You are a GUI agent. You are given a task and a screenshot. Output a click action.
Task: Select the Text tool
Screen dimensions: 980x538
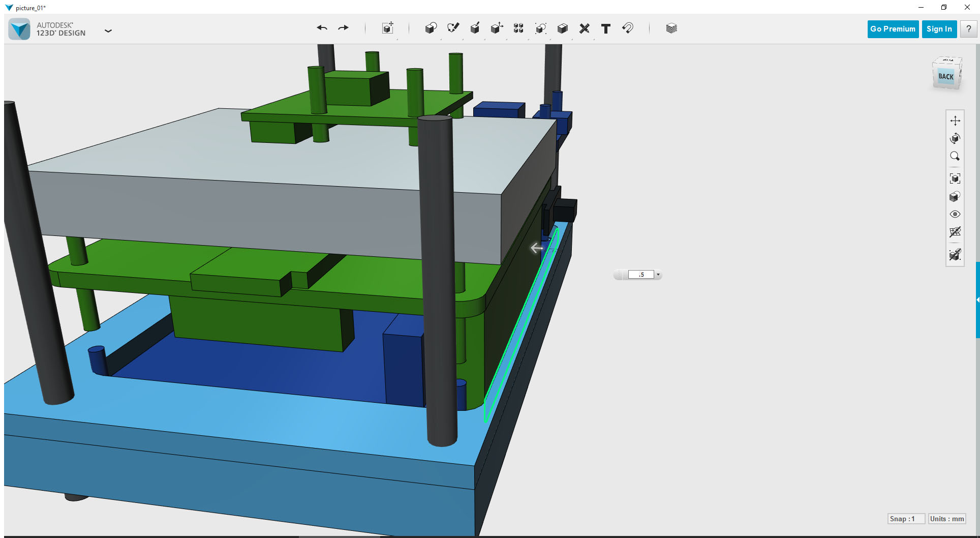tap(605, 29)
